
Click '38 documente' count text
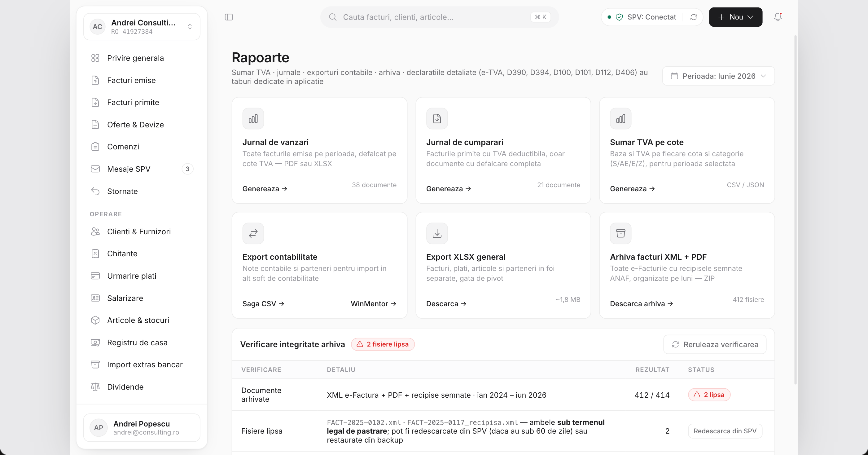point(374,185)
